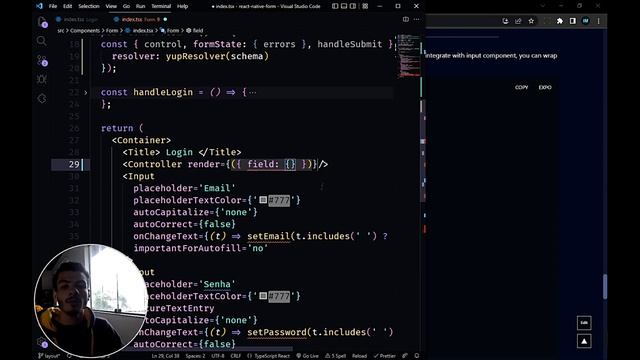The height and width of the screenshot is (360, 640).
Task: Toggle browser side panel icon
Action: tap(573, 21)
